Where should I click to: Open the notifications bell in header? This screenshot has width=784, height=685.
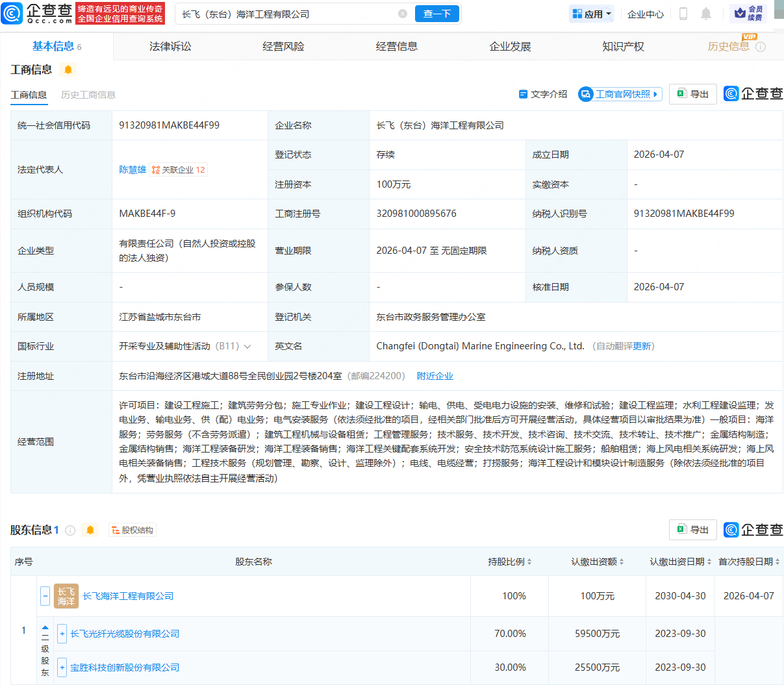pos(706,14)
